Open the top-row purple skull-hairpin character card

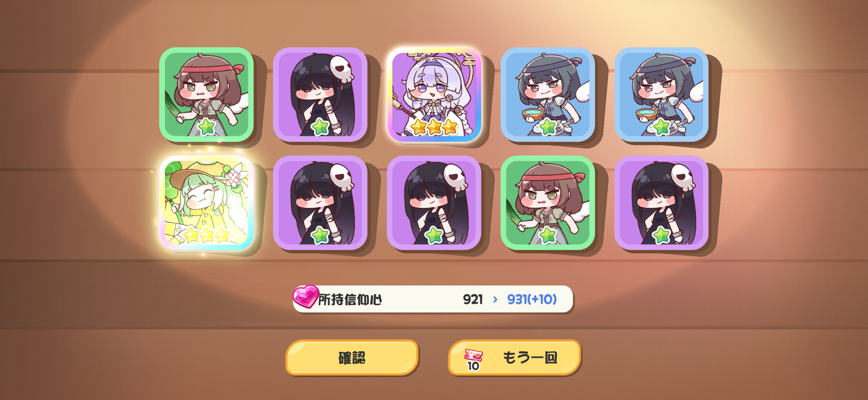pyautogui.click(x=320, y=95)
